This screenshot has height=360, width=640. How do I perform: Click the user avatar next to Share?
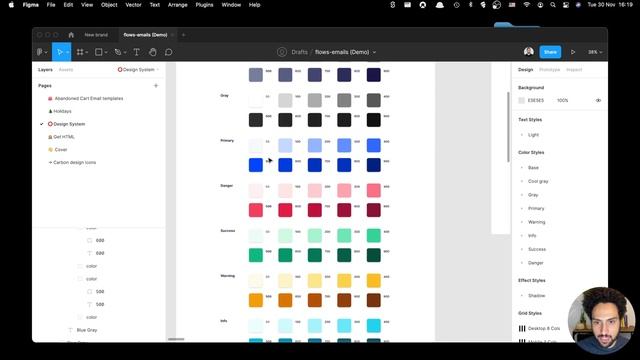point(529,52)
